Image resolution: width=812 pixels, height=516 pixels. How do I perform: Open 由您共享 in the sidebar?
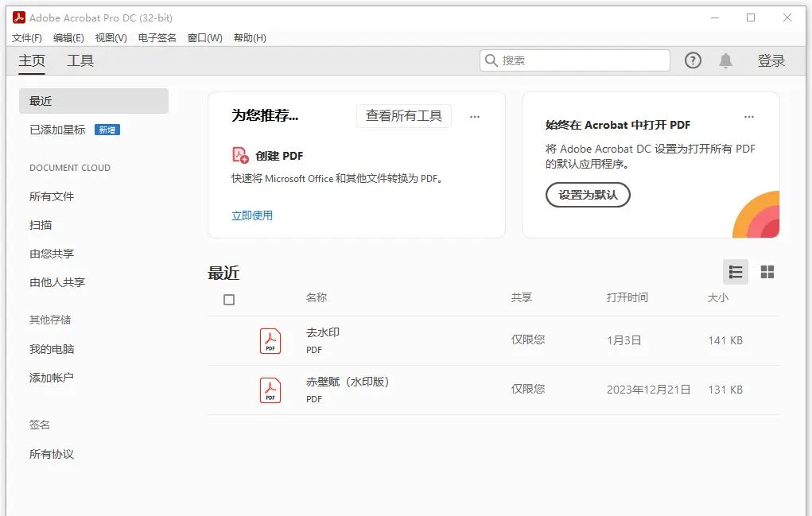coord(52,254)
